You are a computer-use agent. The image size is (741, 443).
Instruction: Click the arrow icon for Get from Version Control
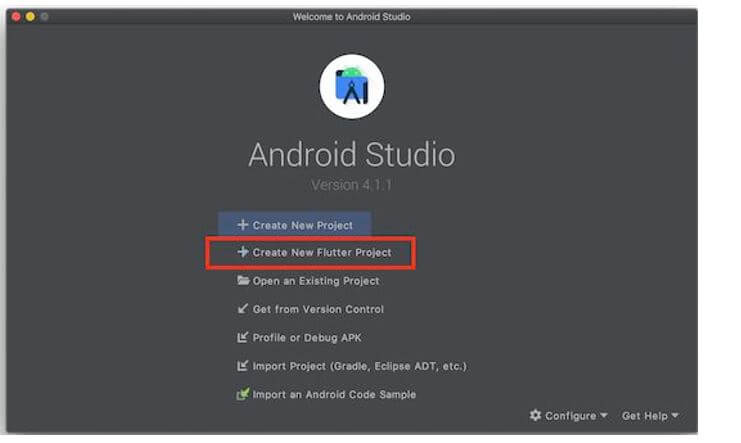pyautogui.click(x=242, y=309)
